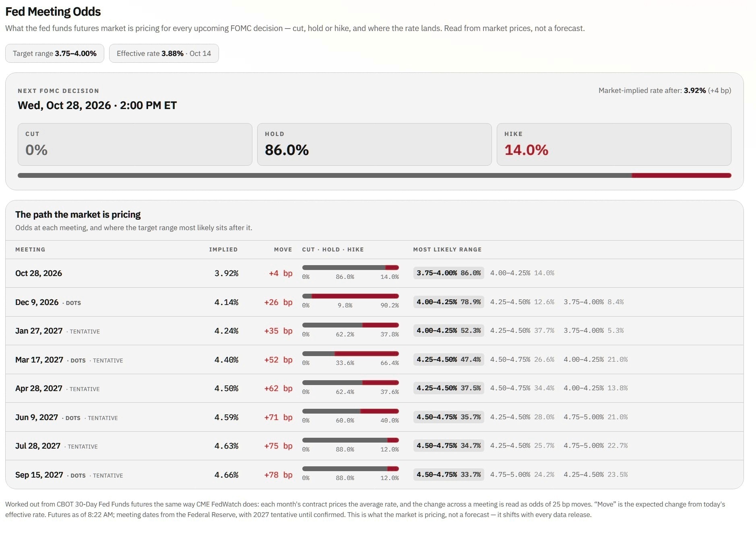Screen dimensions: 756x550
Task: Click the +78 bp move value
Action: click(x=278, y=475)
